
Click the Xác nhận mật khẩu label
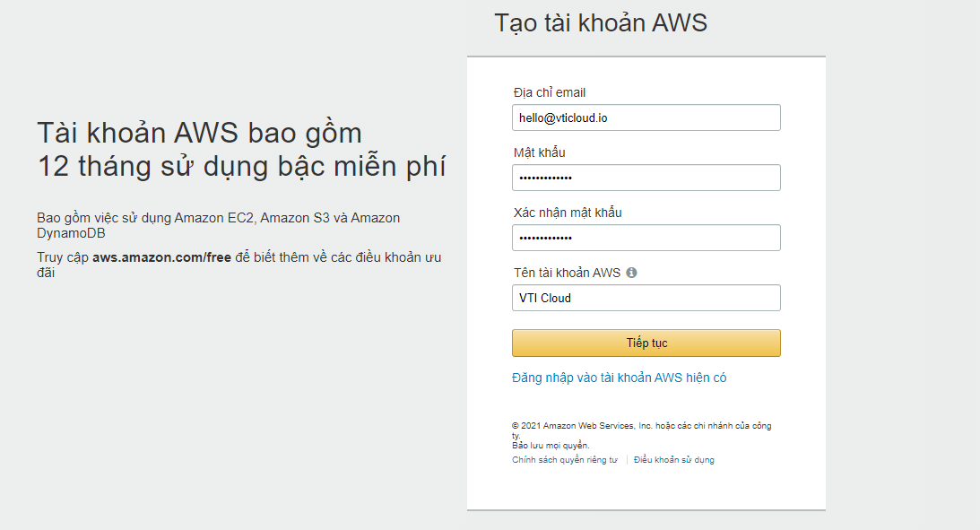(x=568, y=213)
